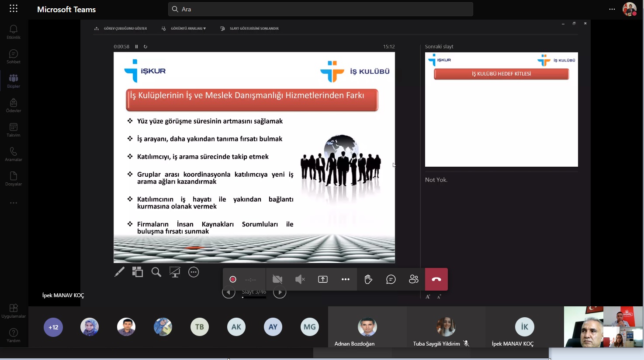Hang up the call
This screenshot has width=644, height=360.
click(436, 279)
